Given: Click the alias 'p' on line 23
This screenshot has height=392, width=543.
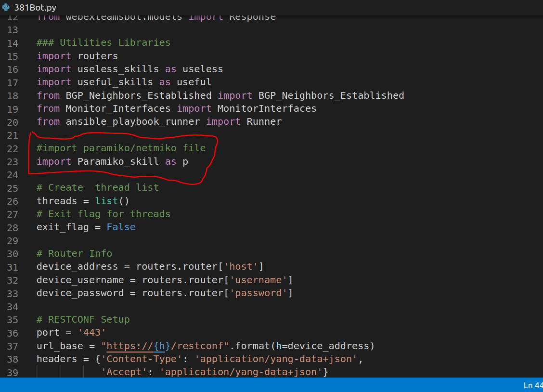Looking at the screenshot, I should (185, 162).
